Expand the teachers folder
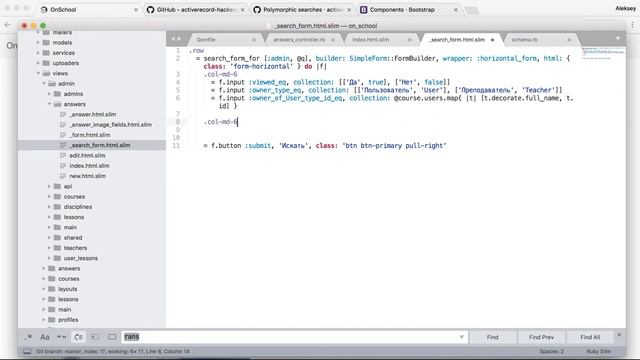This screenshot has width=640, height=360. 49,248
